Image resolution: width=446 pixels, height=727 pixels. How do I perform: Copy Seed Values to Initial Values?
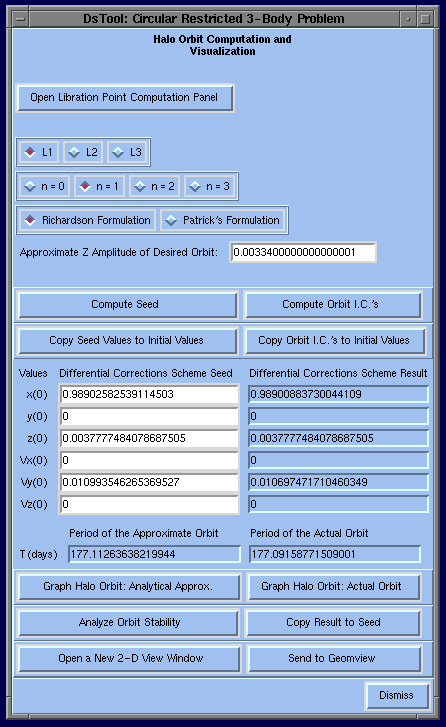(x=127, y=341)
